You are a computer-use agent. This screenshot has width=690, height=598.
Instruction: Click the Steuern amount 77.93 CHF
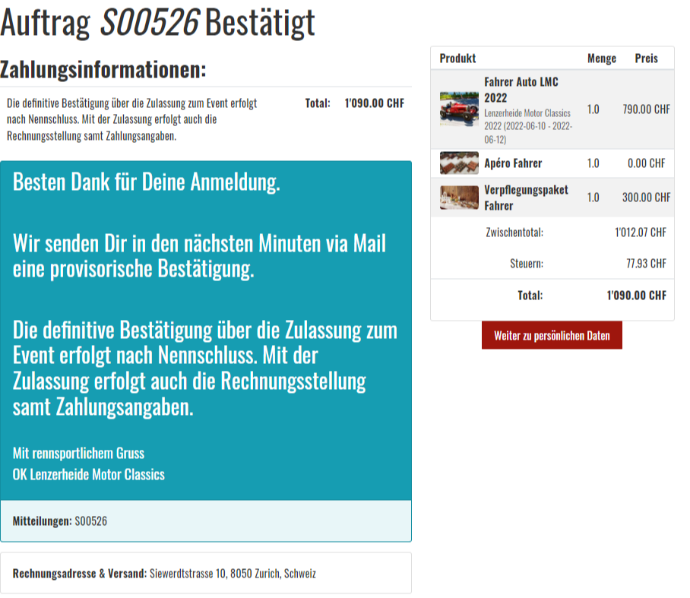[x=646, y=264]
